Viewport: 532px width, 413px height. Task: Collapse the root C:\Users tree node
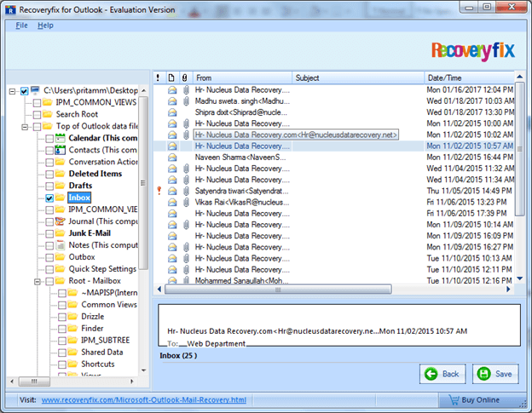pyautogui.click(x=12, y=91)
